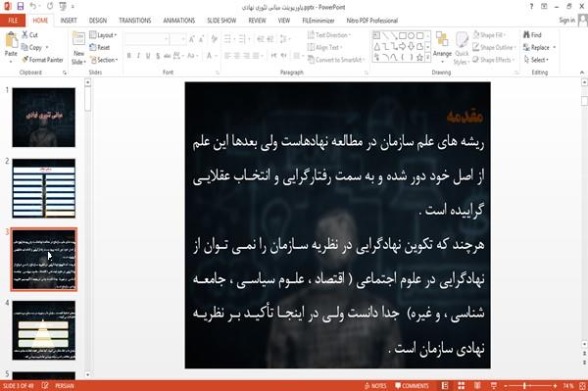Open Shape Outline dropdown
Screen dimensions: 588x391
(494, 47)
